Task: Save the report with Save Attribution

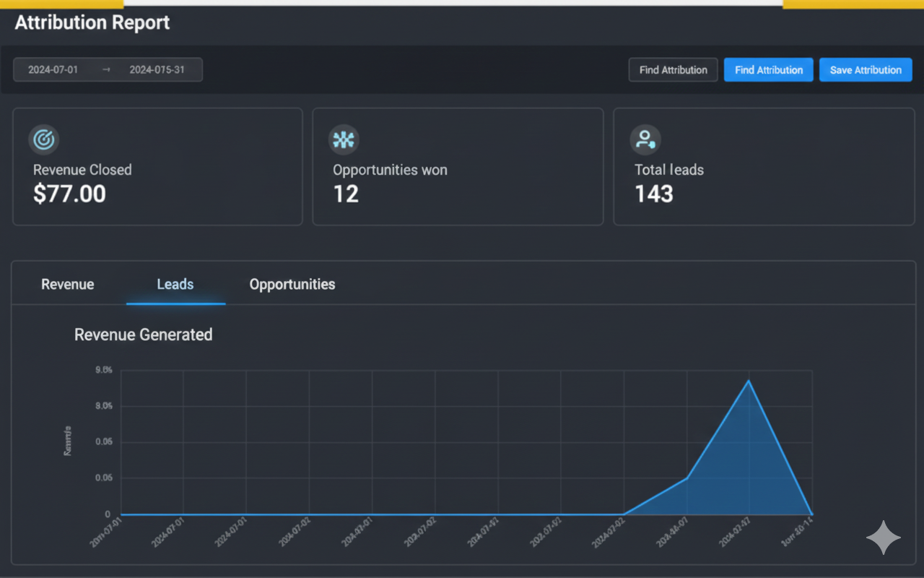Action: coord(866,70)
